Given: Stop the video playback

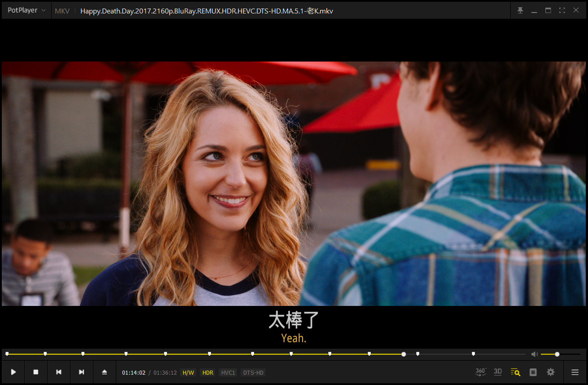Looking at the screenshot, I should pos(36,372).
